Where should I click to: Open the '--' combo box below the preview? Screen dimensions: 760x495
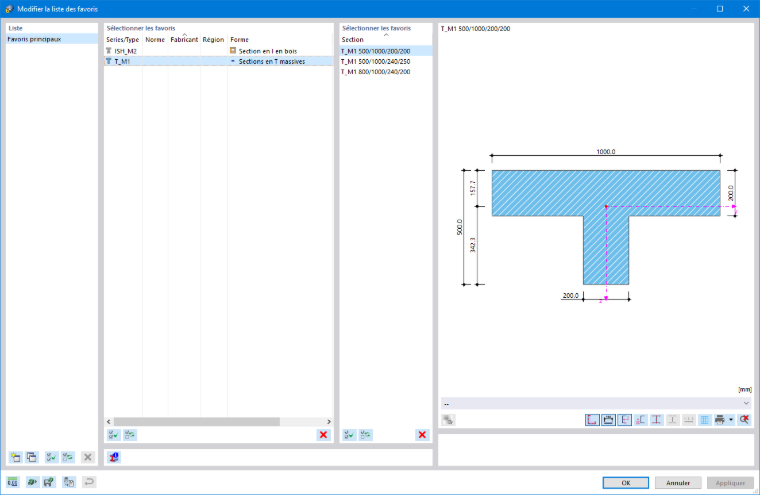(x=596, y=403)
